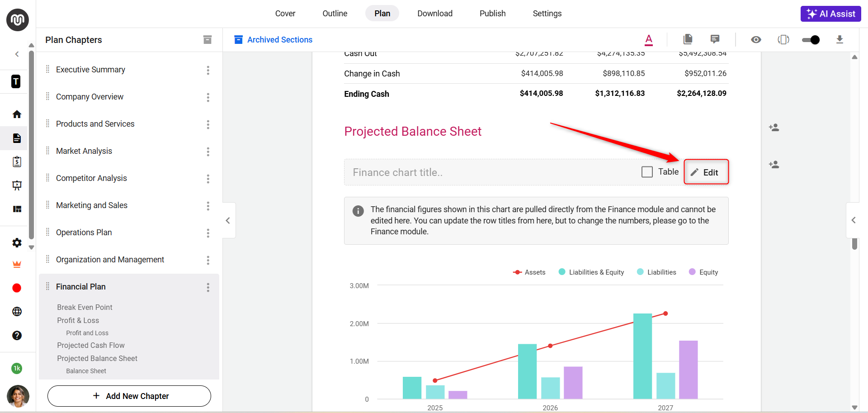Click add-collaborator icon beside Projected Balance Sheet heading
This screenshot has width=868, height=413.
point(774,128)
